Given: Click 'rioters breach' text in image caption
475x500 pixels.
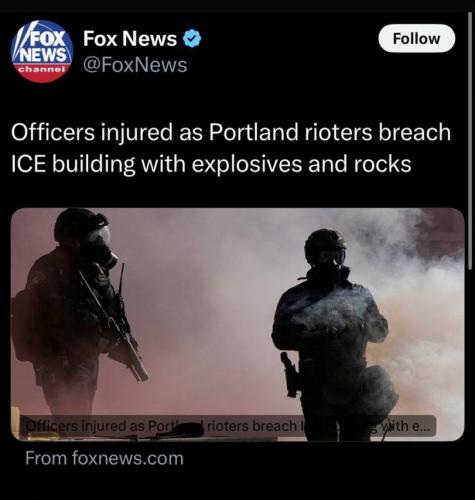Looking at the screenshot, I should click(x=252, y=426).
